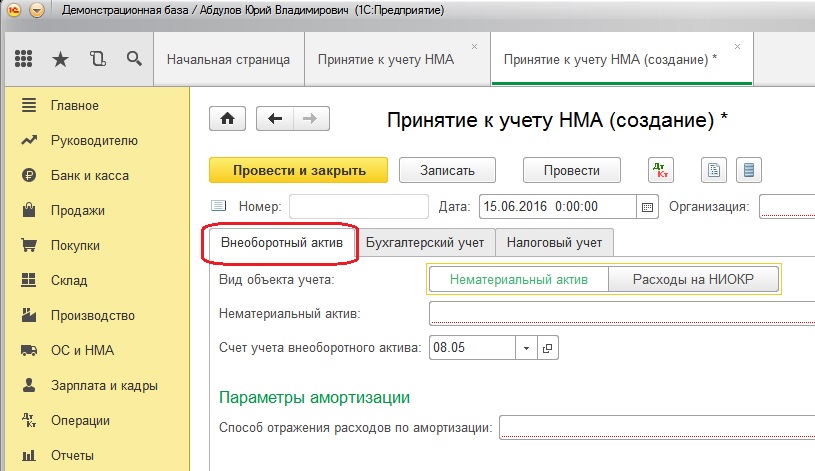Click the Организация input field
Screen dimensions: 815x471
point(787,206)
